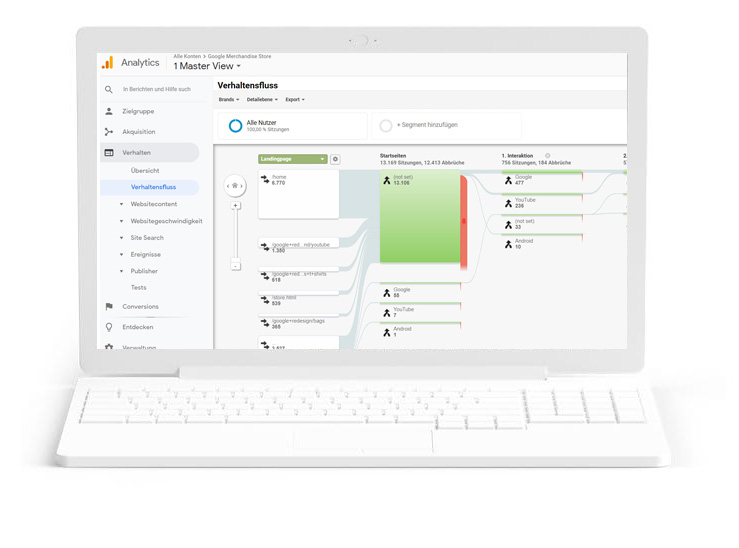
Task: Click the empty circle for Segment hinzufügen
Action: (x=386, y=126)
